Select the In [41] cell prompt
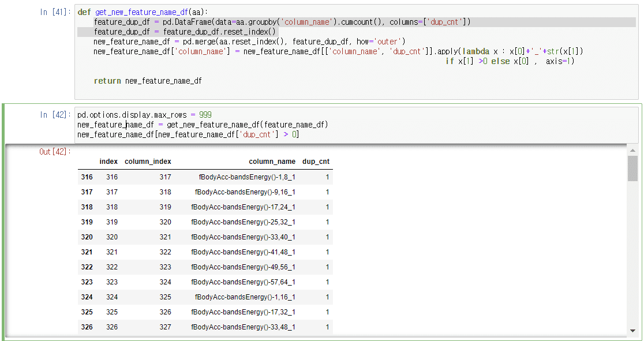The width and height of the screenshot is (644, 341). click(55, 12)
